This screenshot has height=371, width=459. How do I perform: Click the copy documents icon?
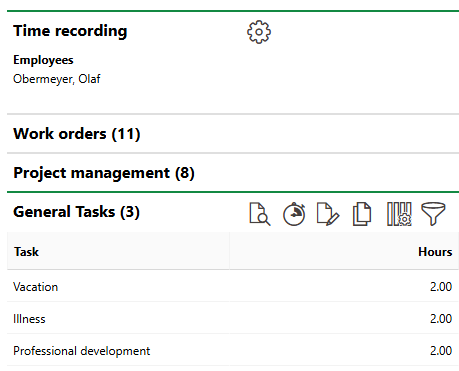pos(362,214)
